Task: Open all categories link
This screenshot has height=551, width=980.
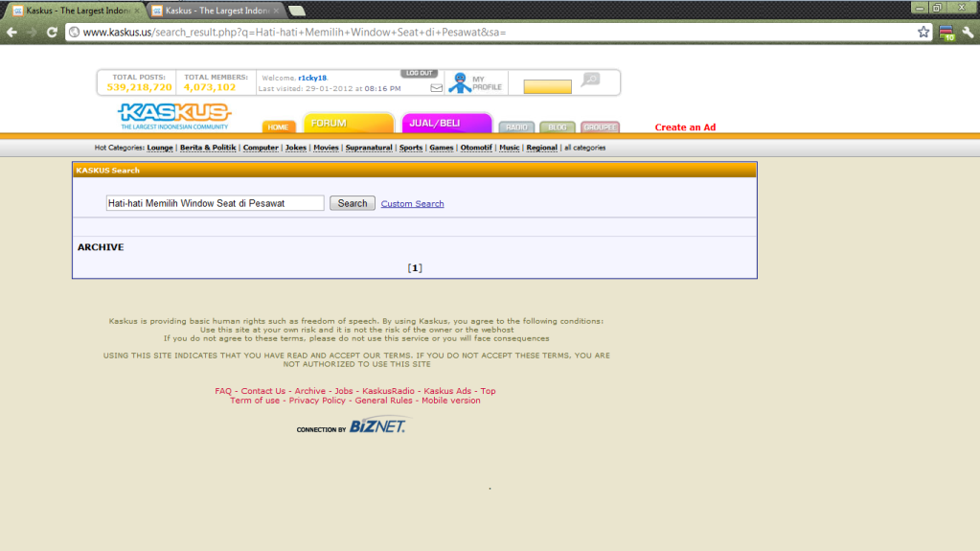Action: 585,148
